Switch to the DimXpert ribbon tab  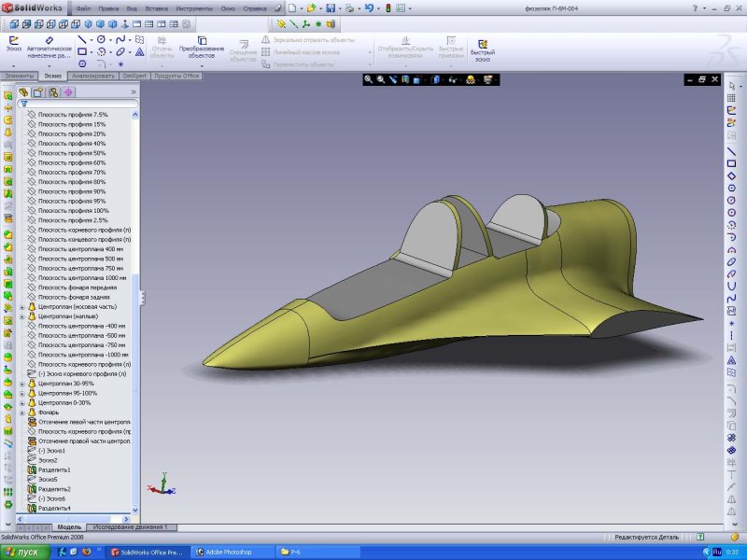tap(134, 76)
